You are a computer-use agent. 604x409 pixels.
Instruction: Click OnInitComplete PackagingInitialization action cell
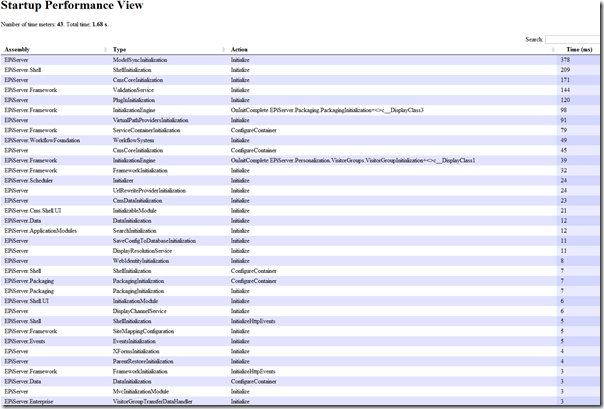tap(327, 110)
